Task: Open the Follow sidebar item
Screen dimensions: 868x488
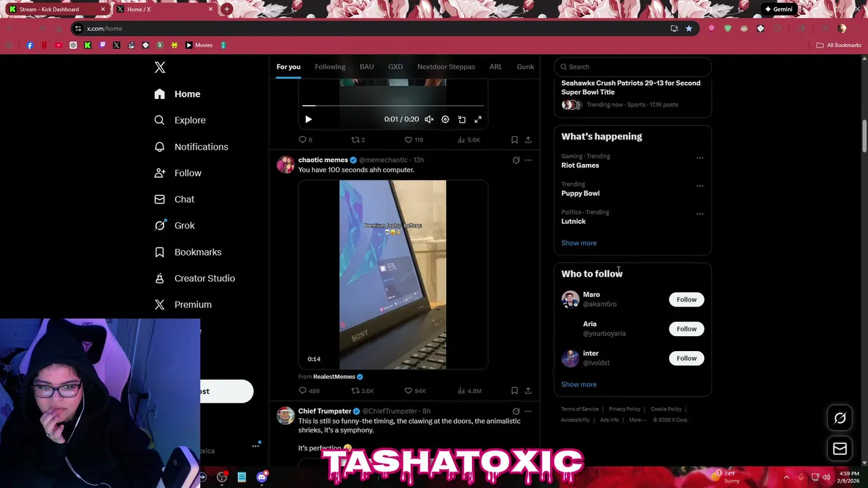Action: [x=178, y=173]
